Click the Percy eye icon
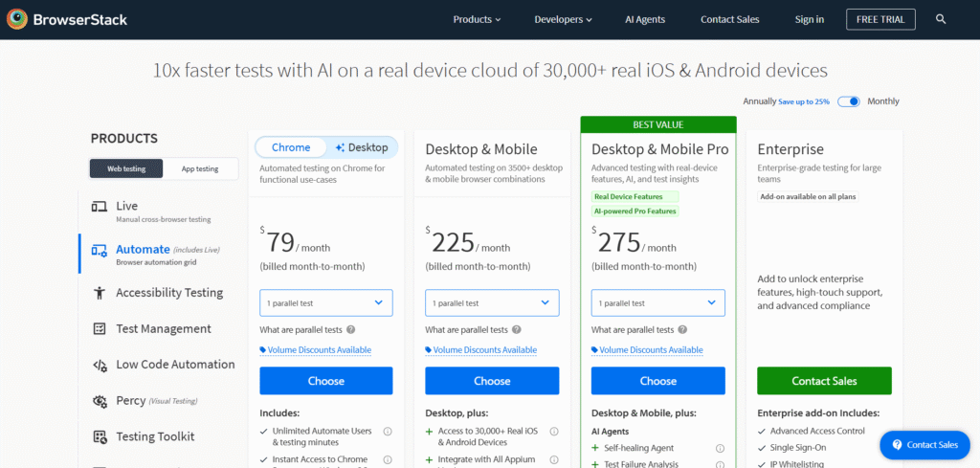Screen dimensions: 980x468 (100, 400)
